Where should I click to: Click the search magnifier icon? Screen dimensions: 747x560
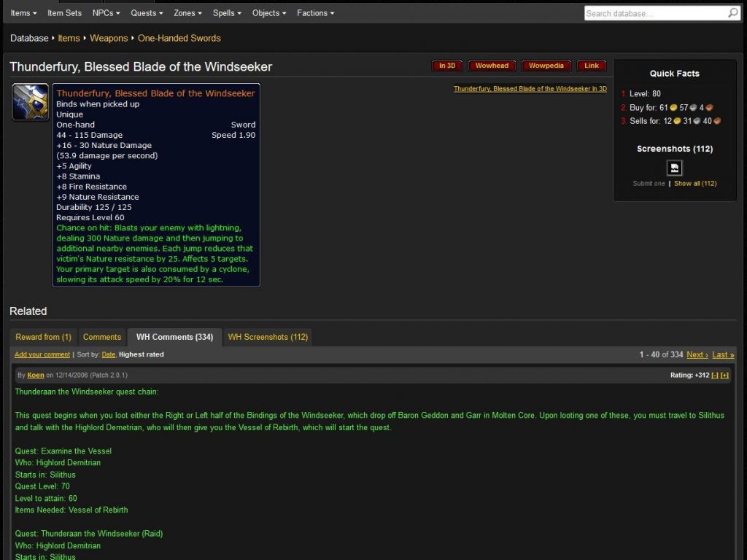[733, 13]
